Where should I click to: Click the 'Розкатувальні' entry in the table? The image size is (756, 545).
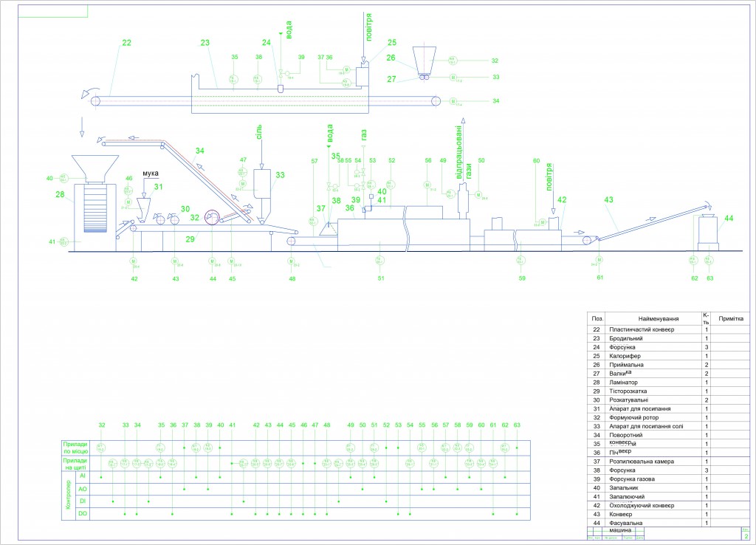[667, 400]
